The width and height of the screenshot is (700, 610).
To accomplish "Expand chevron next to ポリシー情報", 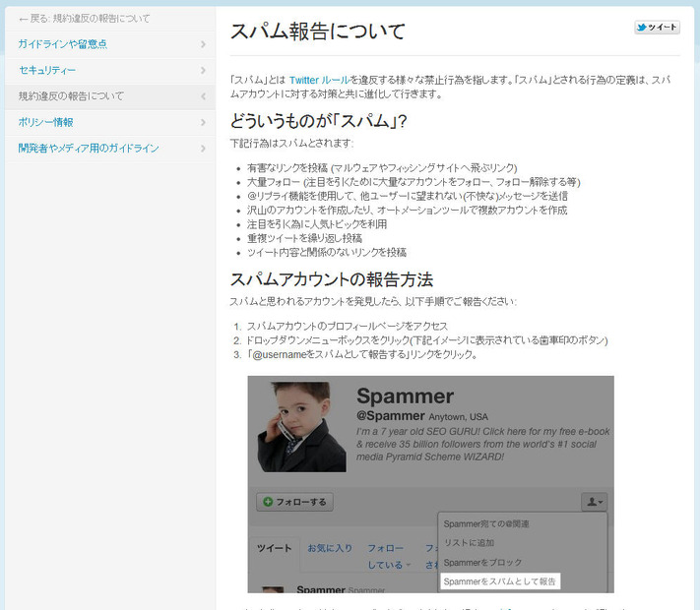I will click(203, 122).
